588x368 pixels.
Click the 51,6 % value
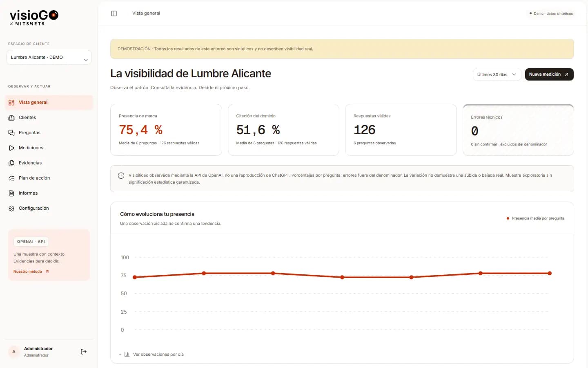[258, 130]
